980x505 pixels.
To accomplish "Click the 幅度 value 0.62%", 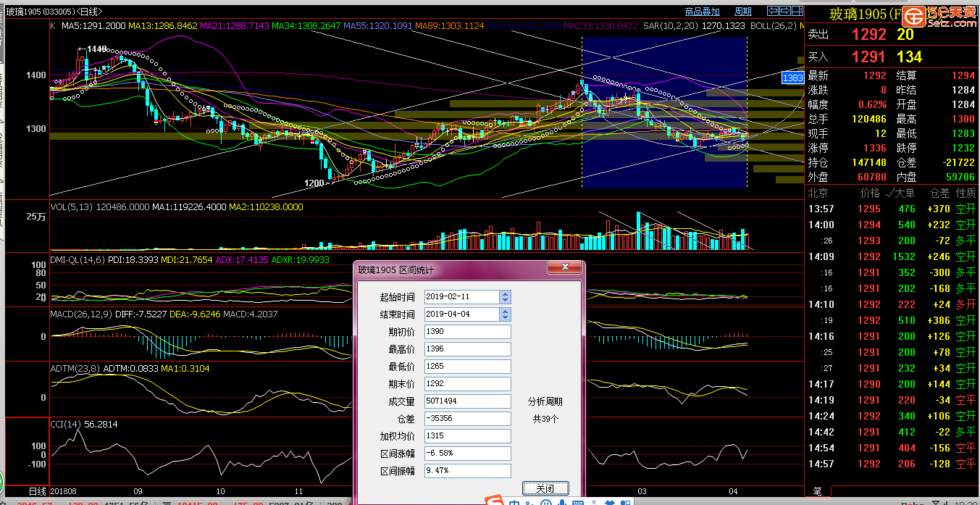I will click(871, 104).
